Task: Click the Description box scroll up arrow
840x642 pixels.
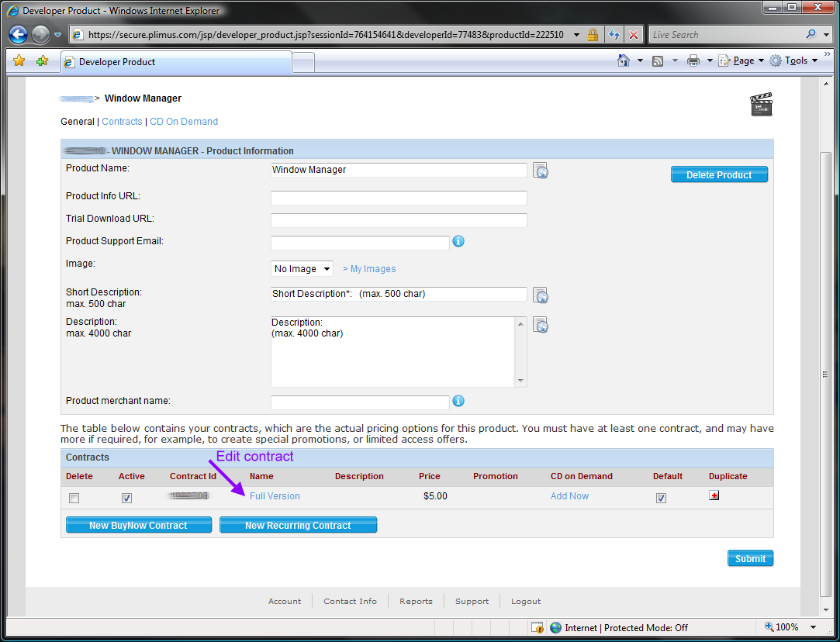Action: [520, 323]
